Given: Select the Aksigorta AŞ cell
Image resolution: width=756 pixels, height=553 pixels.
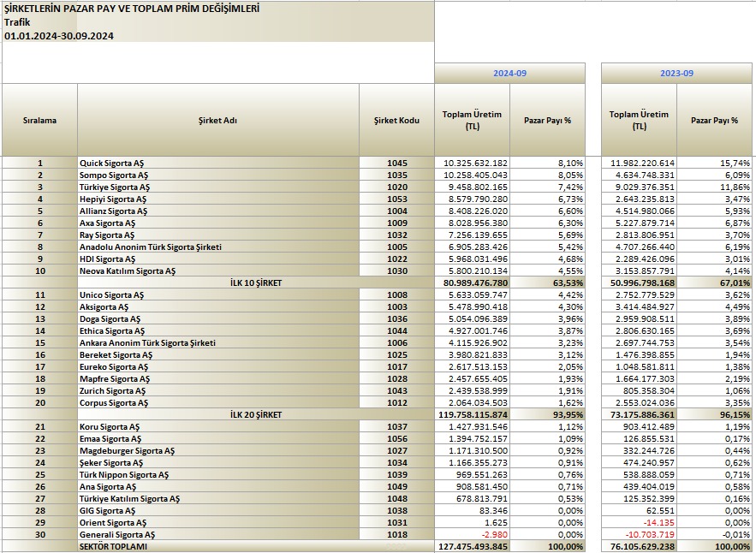Looking at the screenshot, I should tap(218, 306).
